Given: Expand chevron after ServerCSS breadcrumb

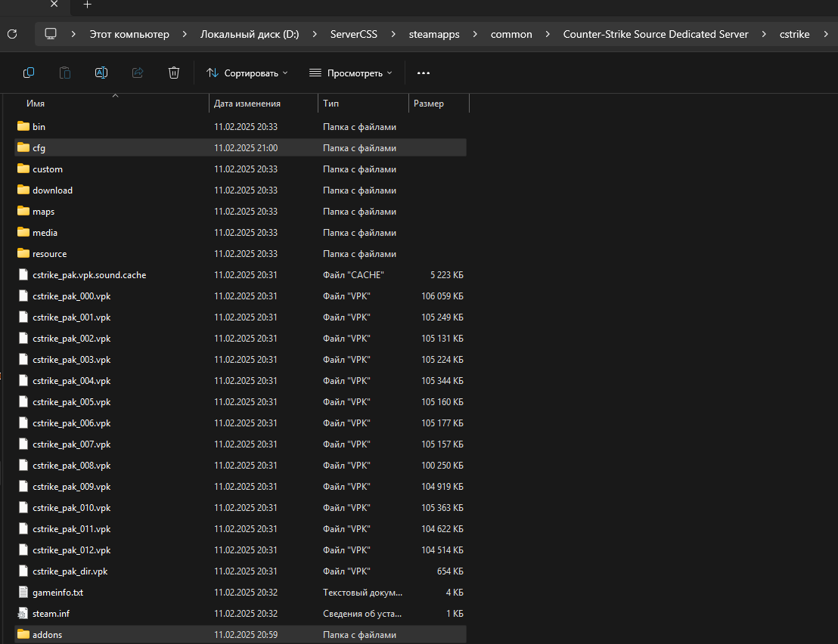Looking at the screenshot, I should pos(393,34).
